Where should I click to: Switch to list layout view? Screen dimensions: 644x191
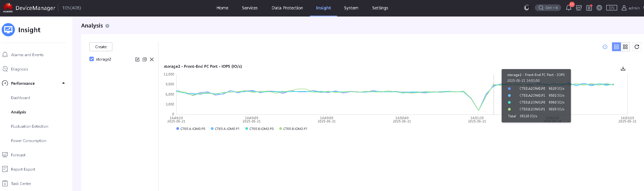click(x=616, y=47)
